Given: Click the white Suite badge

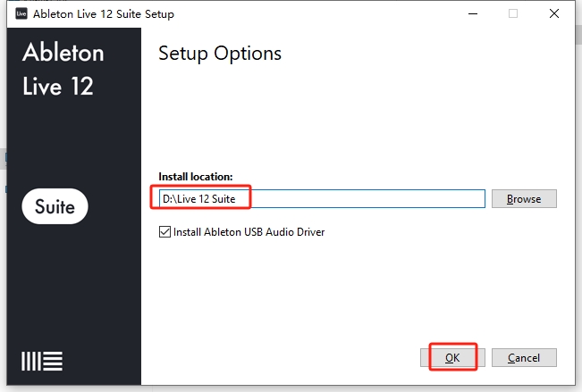Looking at the screenshot, I should pos(55,207).
